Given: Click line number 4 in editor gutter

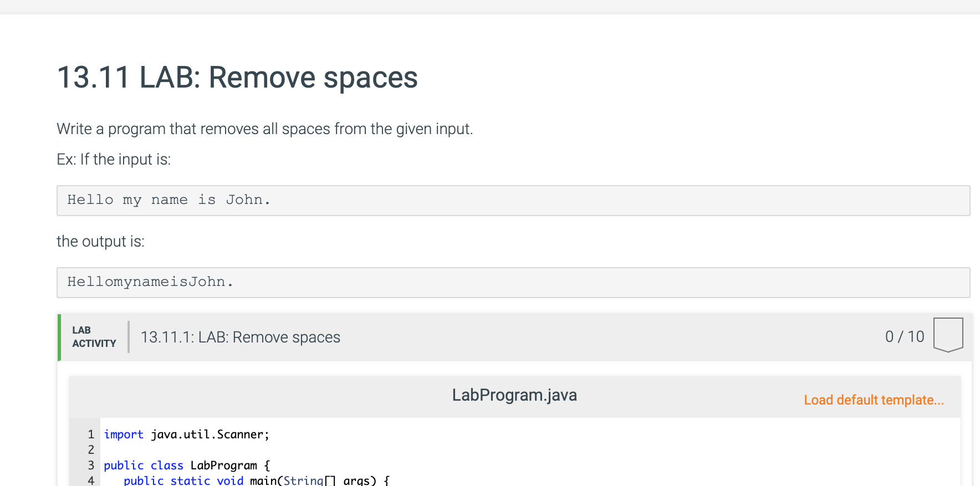Looking at the screenshot, I should [x=91, y=480].
